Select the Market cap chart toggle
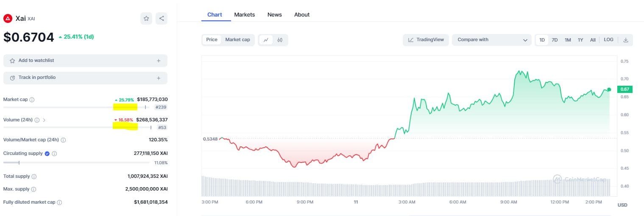 click(237, 40)
